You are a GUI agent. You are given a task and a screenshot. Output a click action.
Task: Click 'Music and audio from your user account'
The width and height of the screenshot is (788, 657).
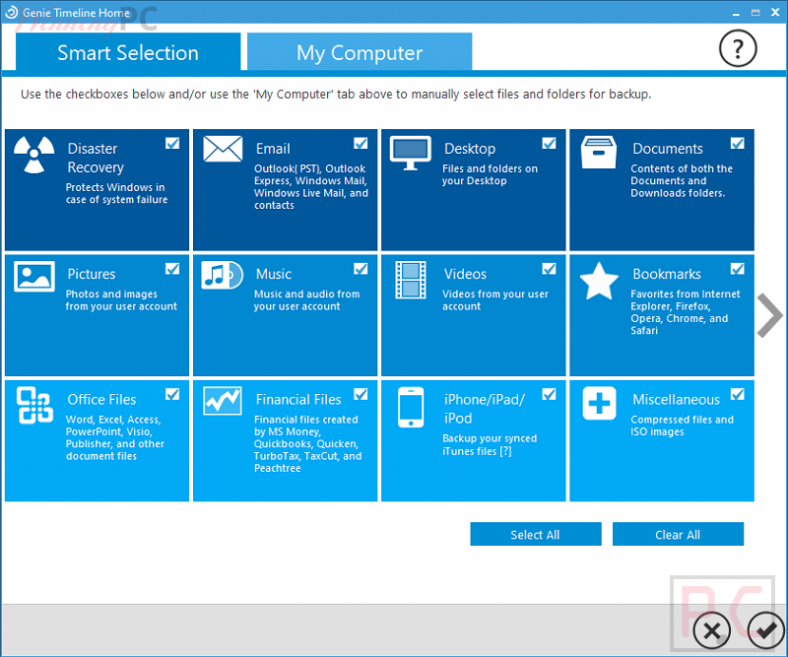pos(307,300)
